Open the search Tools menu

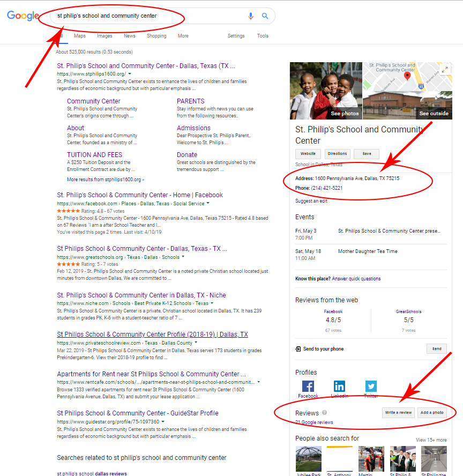263,36
